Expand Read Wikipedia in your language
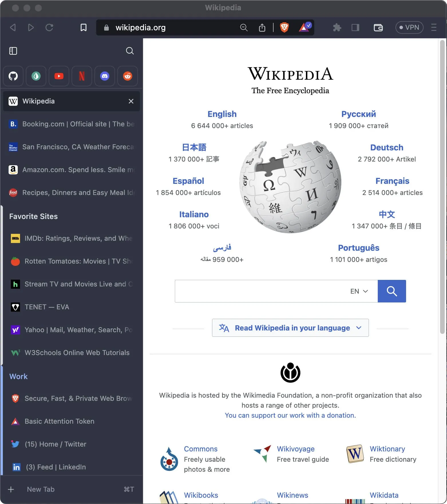The width and height of the screenshot is (447, 504). tap(290, 328)
